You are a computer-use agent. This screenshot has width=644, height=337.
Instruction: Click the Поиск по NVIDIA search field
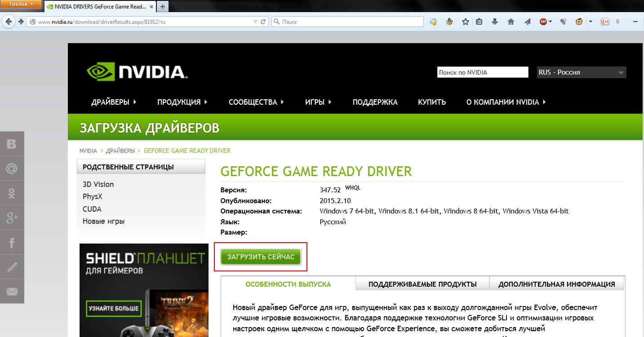coord(482,72)
